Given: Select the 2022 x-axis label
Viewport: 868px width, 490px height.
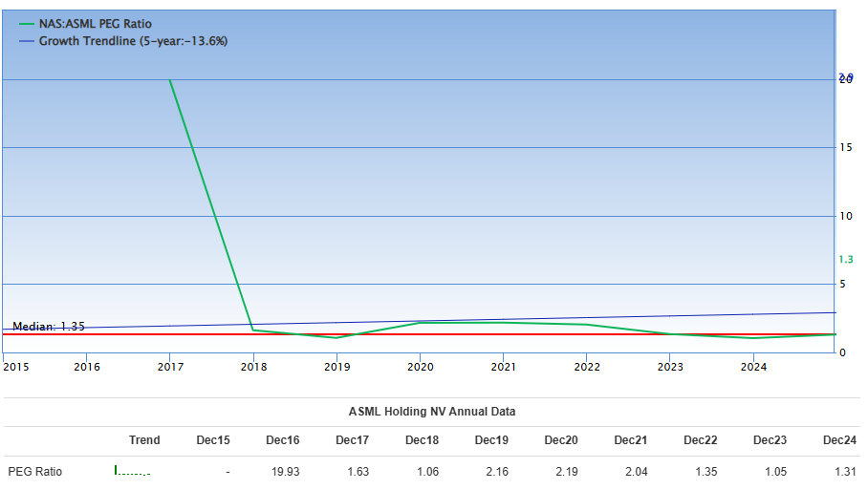Looking at the screenshot, I should point(587,367).
